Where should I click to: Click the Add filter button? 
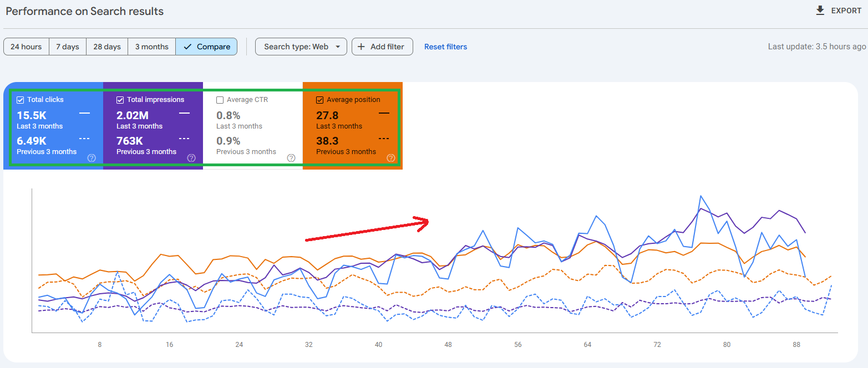(x=382, y=47)
